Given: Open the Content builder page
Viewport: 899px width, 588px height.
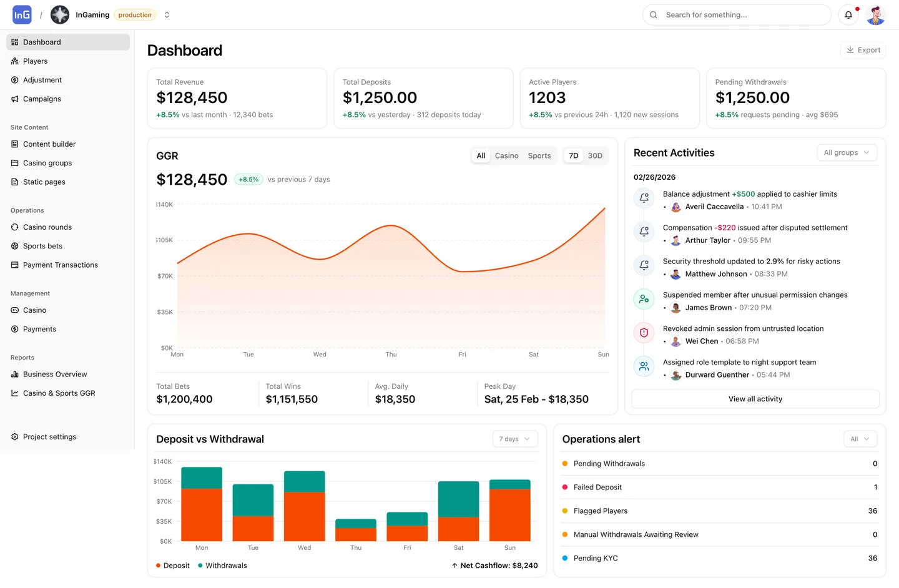Looking at the screenshot, I should click(x=50, y=144).
